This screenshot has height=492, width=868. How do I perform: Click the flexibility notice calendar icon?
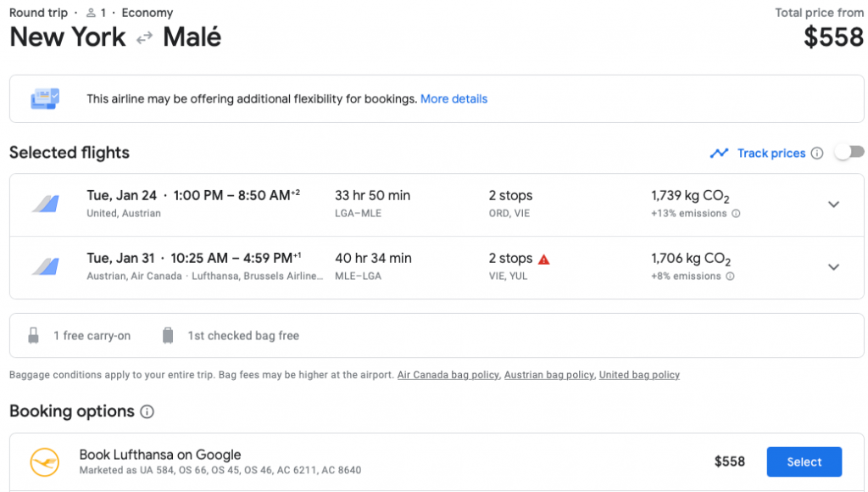tap(45, 98)
